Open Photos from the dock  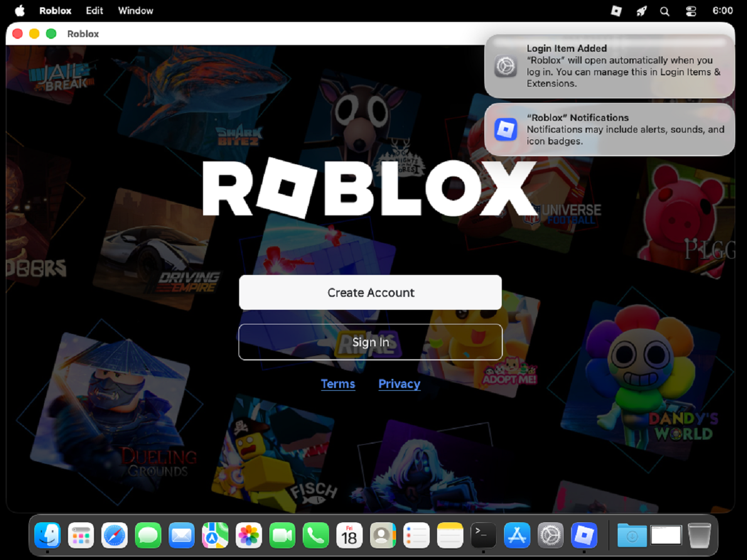pos(249,535)
